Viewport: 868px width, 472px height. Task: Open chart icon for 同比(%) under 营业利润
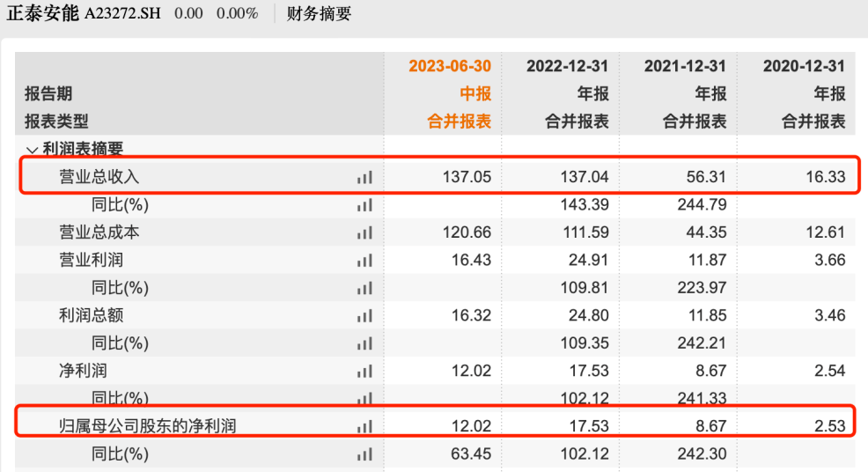[364, 288]
